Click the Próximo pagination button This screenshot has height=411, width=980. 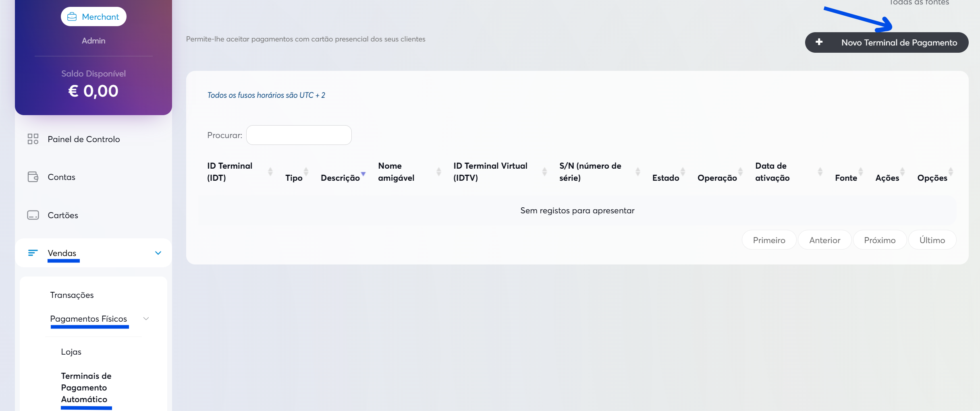pos(880,240)
